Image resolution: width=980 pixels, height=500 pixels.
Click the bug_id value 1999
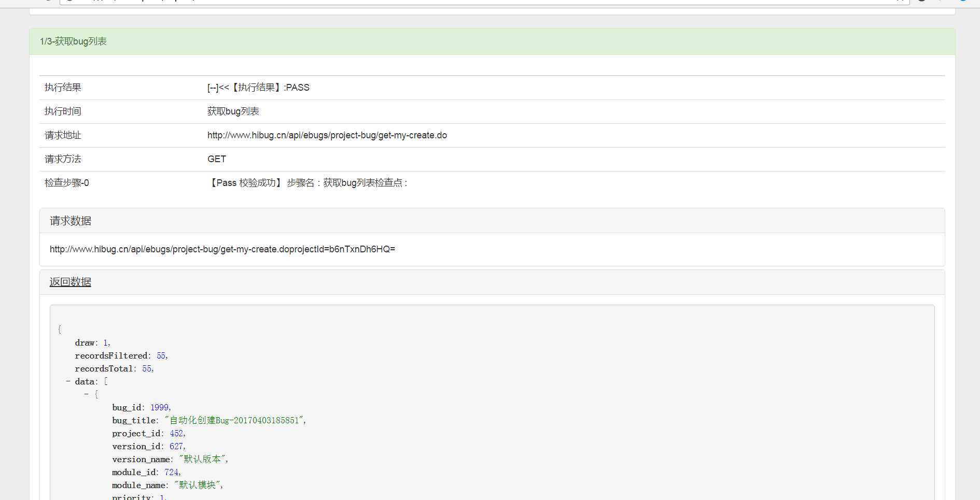[159, 408]
